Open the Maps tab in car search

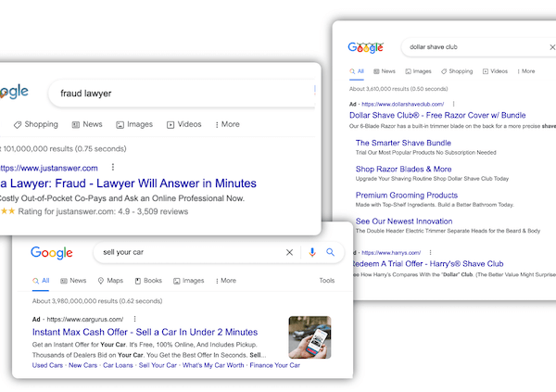[x=110, y=280]
